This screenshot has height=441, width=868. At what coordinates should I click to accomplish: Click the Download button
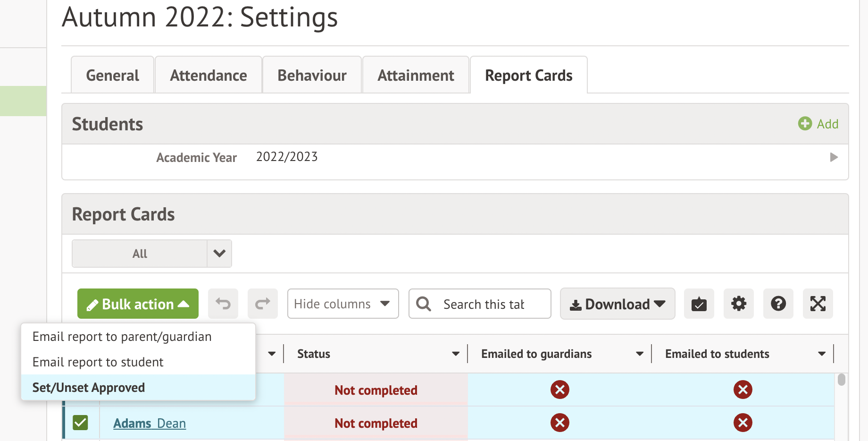pyautogui.click(x=617, y=304)
